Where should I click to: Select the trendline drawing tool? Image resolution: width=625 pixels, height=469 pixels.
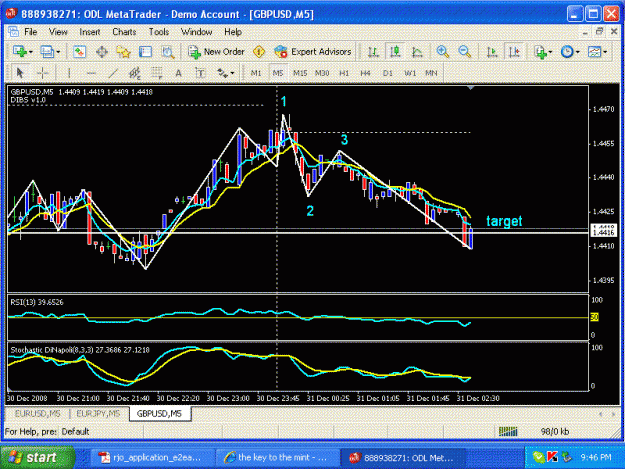click(x=113, y=73)
